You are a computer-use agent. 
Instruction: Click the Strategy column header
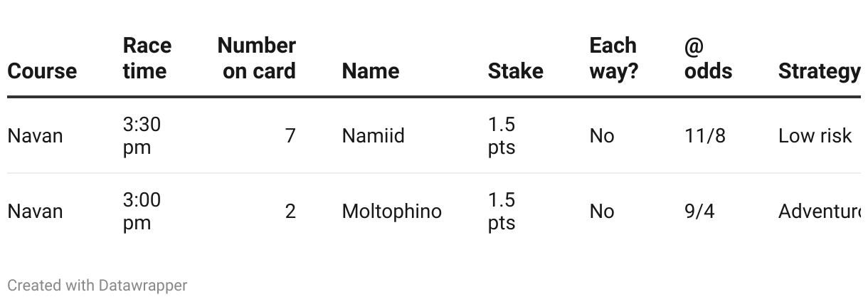820,71
